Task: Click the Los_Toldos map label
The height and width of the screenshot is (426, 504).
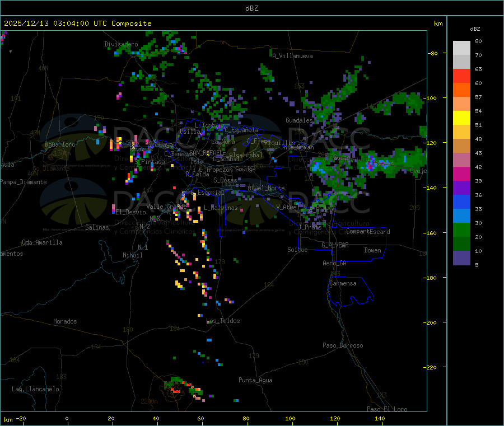Action: [223, 321]
